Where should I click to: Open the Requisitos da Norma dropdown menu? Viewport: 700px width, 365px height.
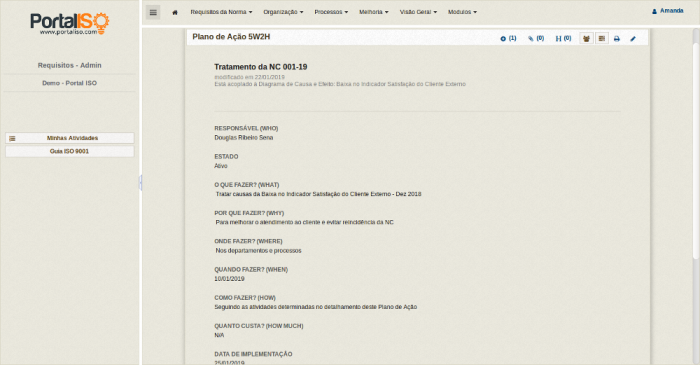[x=221, y=12]
